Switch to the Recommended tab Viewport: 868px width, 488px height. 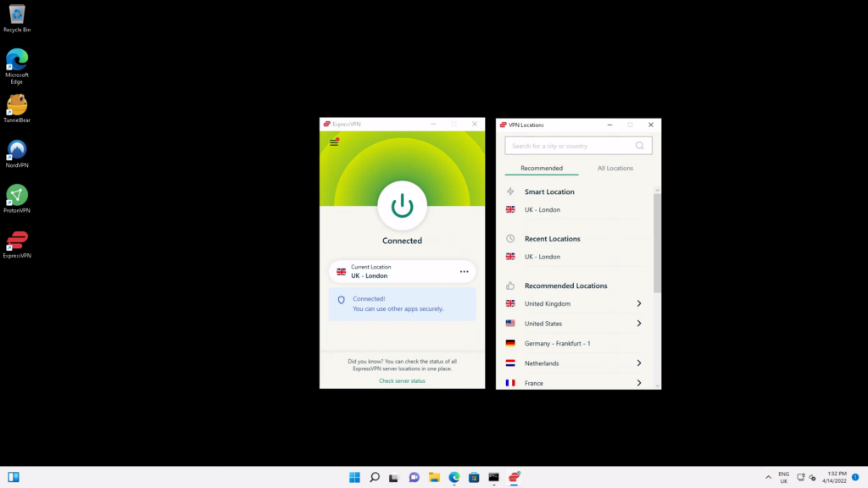(542, 169)
